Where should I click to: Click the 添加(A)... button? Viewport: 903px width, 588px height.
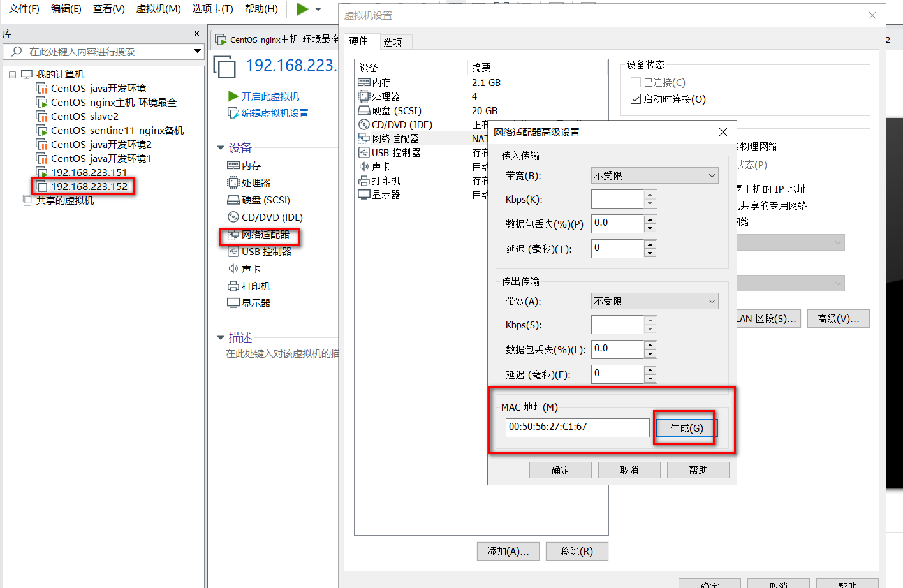point(508,551)
